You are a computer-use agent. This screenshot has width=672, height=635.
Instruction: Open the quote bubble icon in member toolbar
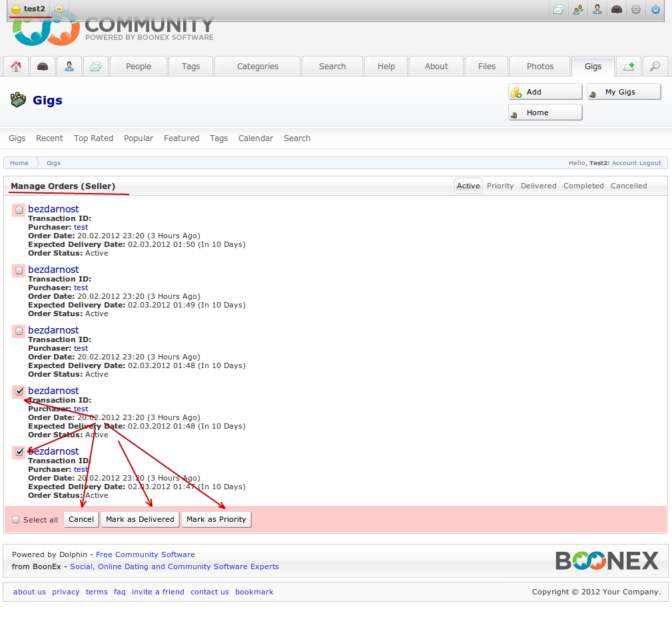coord(59,9)
